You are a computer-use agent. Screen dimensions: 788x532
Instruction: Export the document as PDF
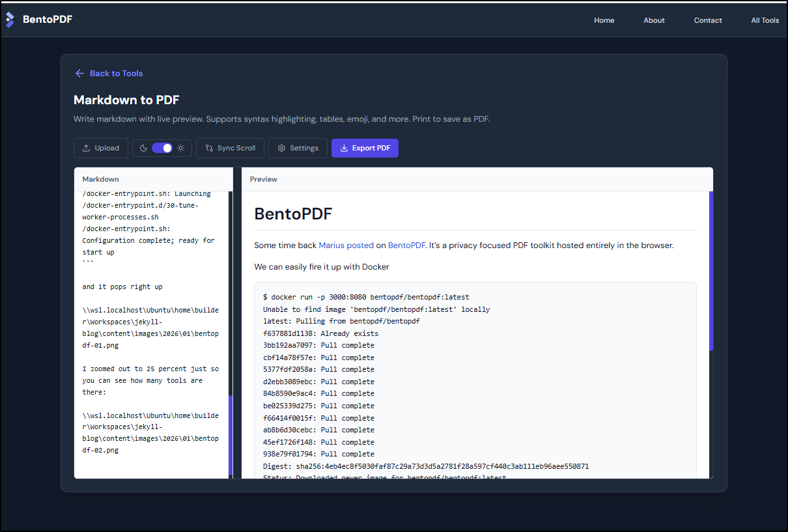365,148
